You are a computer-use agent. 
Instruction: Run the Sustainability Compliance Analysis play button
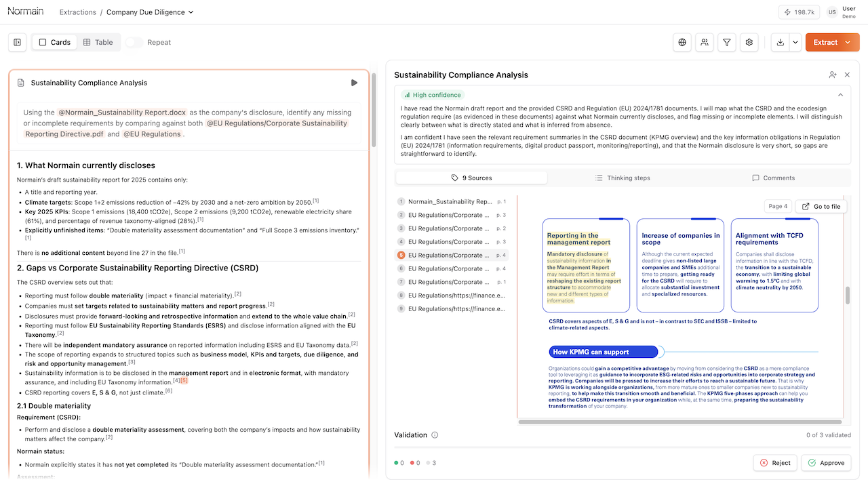tap(354, 83)
